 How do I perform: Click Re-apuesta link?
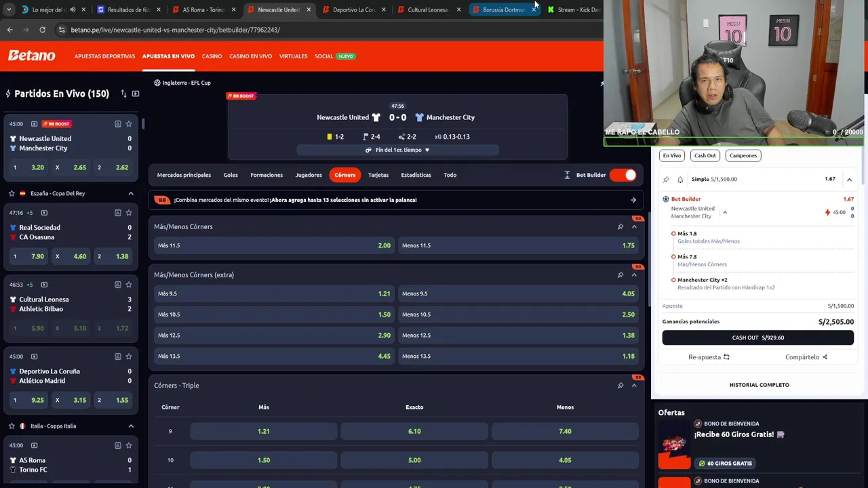point(709,357)
